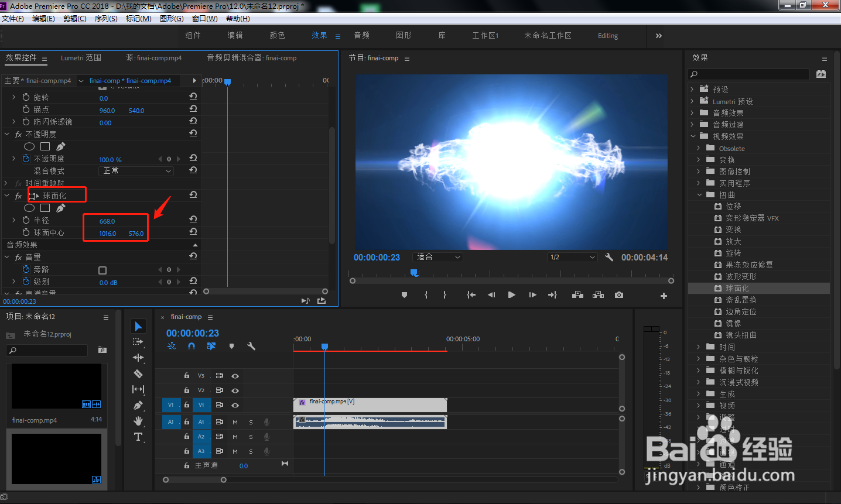Click the 668.0 radius value

[107, 221]
